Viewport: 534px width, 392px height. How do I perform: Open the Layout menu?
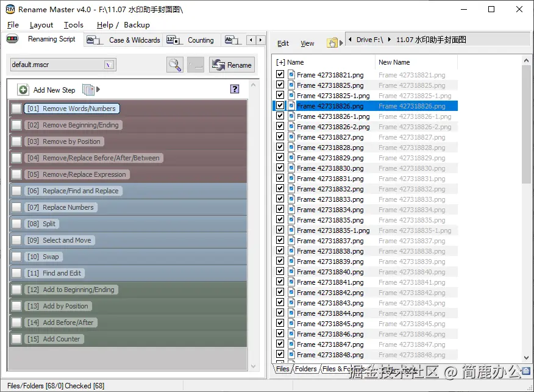coord(41,25)
